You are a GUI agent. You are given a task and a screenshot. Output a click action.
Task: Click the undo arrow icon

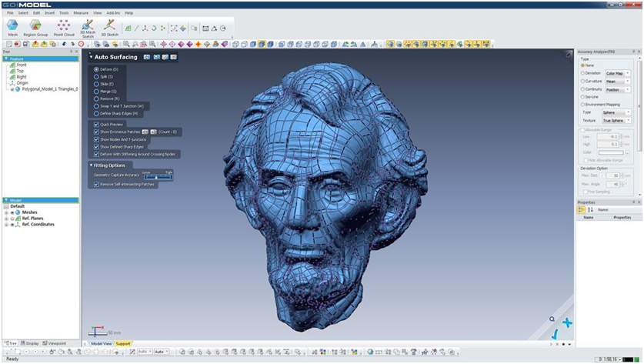point(64,44)
